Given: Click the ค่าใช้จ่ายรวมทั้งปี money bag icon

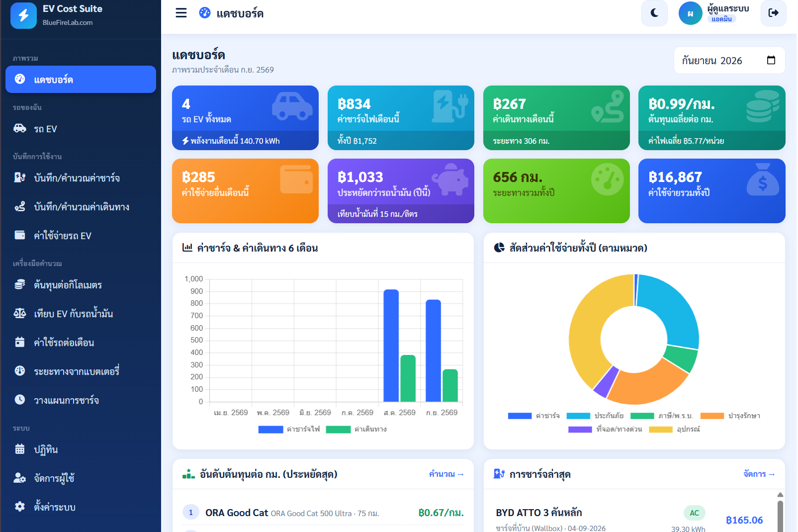Looking at the screenshot, I should 763,179.
